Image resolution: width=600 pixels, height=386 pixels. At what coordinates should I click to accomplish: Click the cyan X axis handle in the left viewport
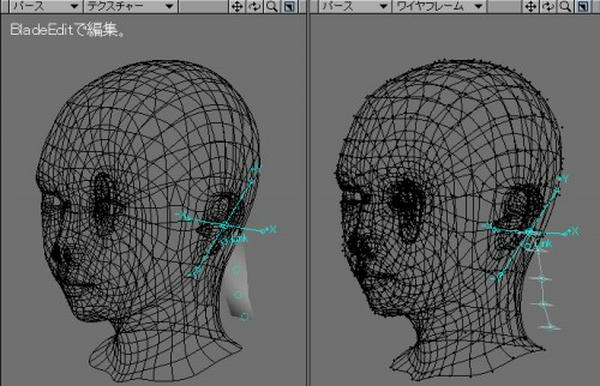[x=271, y=230]
